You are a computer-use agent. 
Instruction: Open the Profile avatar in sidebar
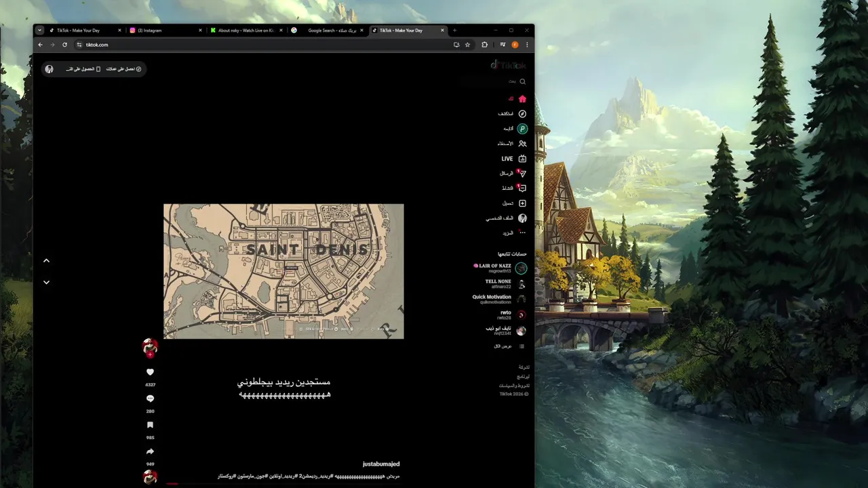522,218
